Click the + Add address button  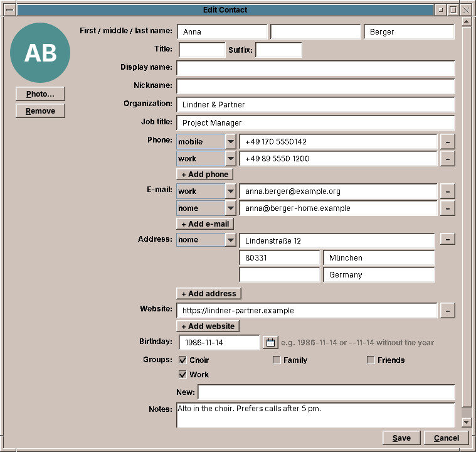[209, 294]
